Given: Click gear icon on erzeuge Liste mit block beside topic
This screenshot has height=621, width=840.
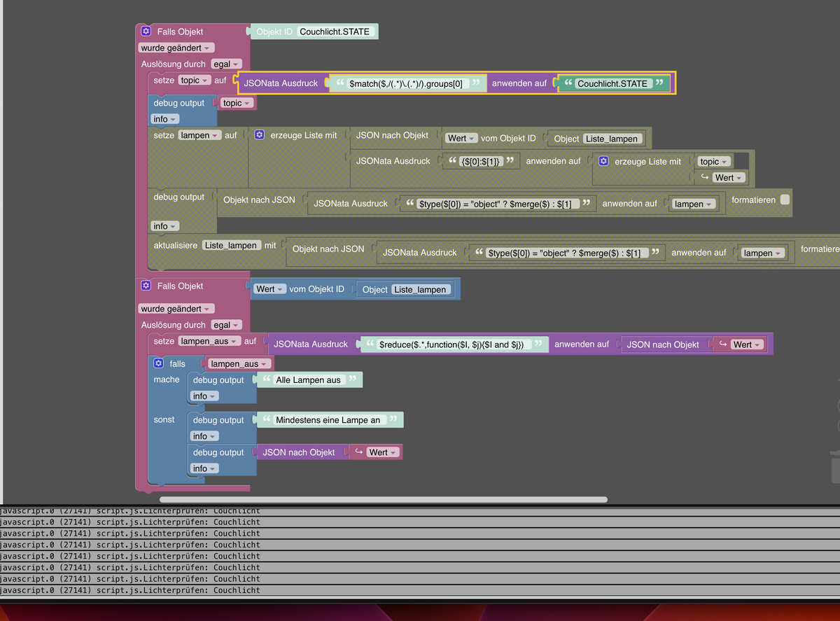Looking at the screenshot, I should tap(603, 161).
